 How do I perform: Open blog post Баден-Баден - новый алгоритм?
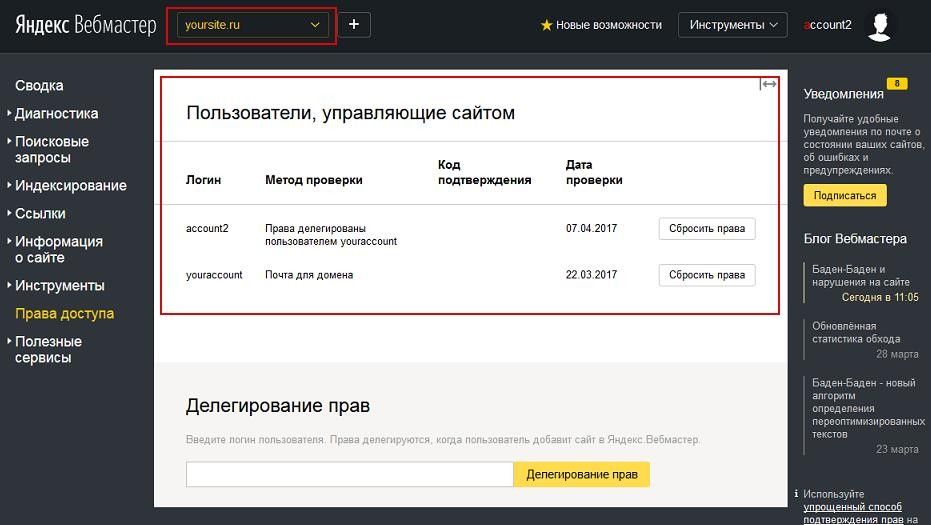(x=868, y=409)
